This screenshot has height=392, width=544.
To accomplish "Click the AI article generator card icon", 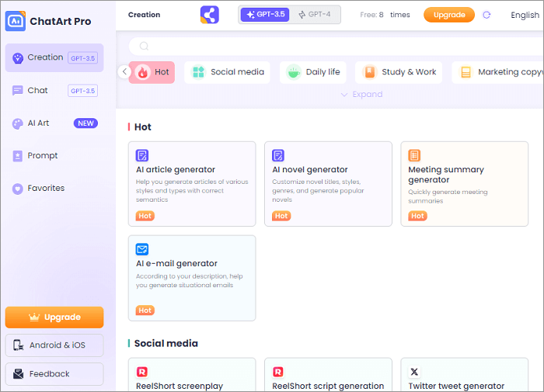I will (x=142, y=155).
